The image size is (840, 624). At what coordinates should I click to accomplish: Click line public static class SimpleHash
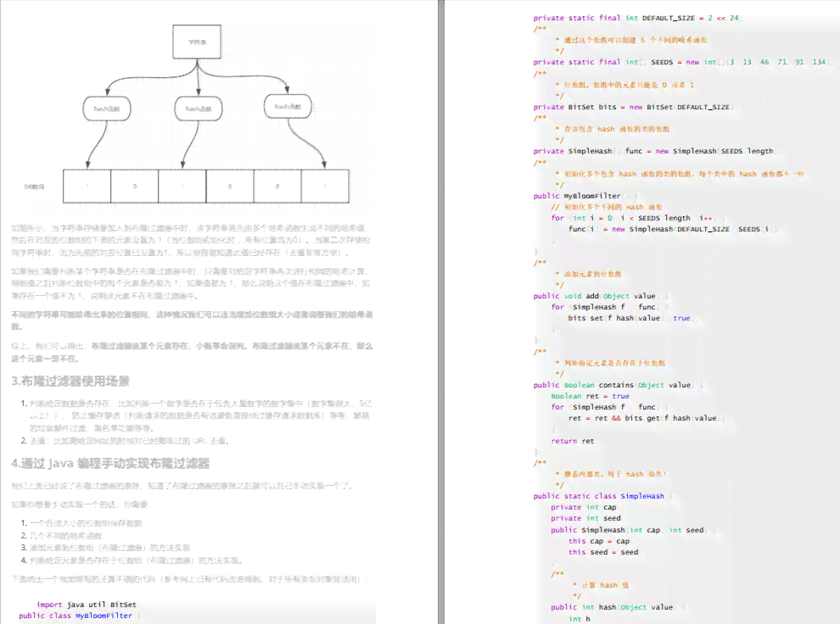pyautogui.click(x=601, y=496)
